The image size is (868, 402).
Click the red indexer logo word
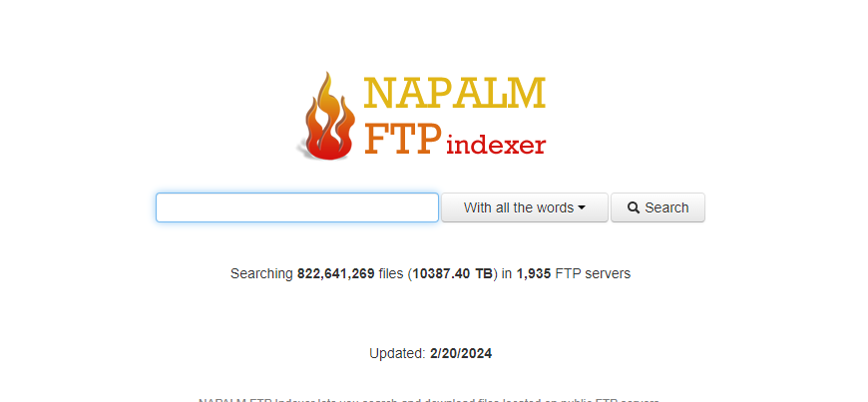tap(496, 143)
